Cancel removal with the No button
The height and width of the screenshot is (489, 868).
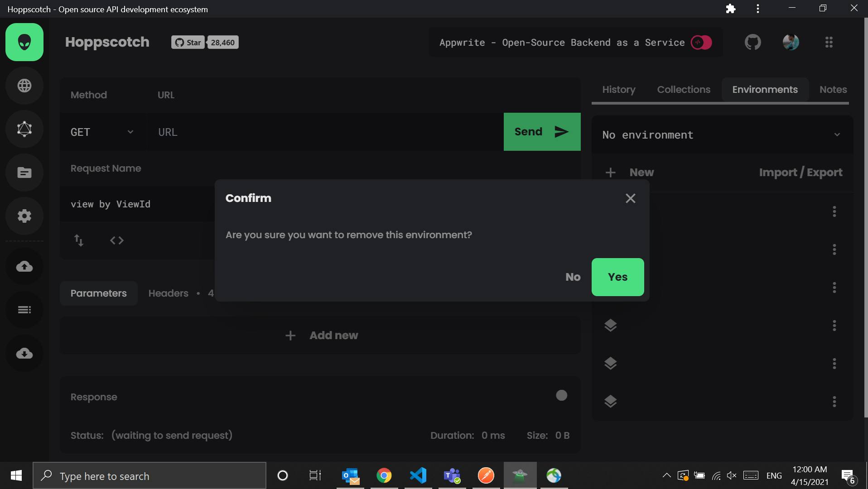(573, 277)
